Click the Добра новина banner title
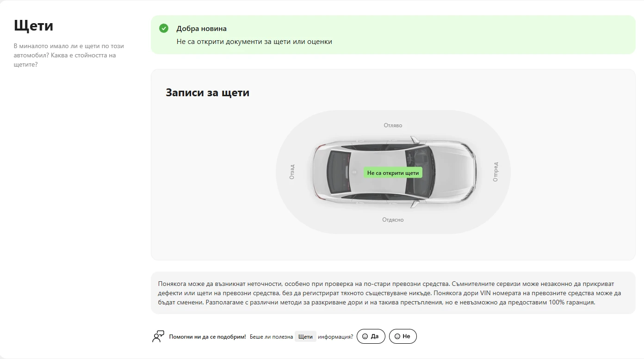644x359 pixels. click(201, 29)
